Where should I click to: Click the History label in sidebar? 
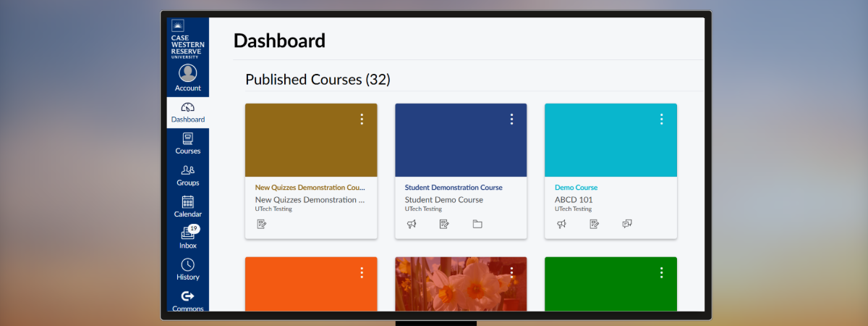(188, 277)
